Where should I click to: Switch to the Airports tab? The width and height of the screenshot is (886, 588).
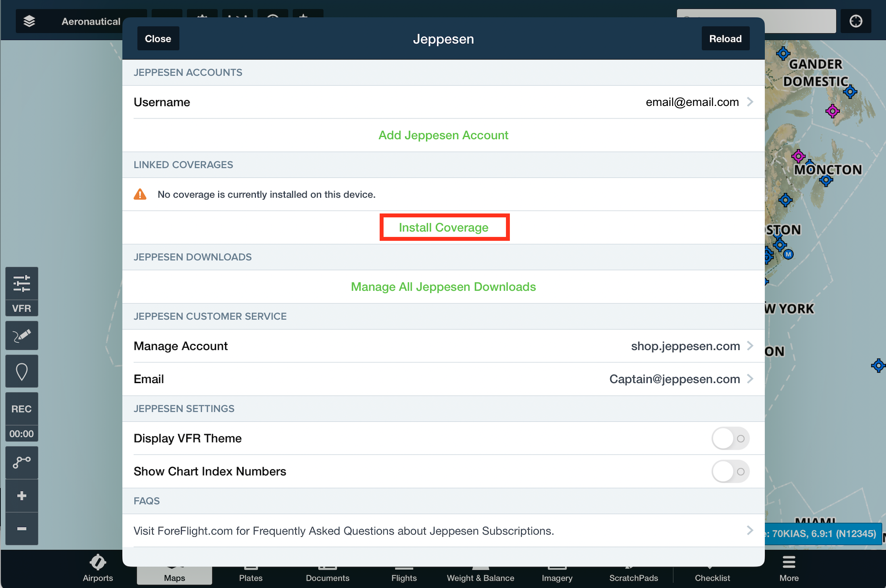click(98, 569)
